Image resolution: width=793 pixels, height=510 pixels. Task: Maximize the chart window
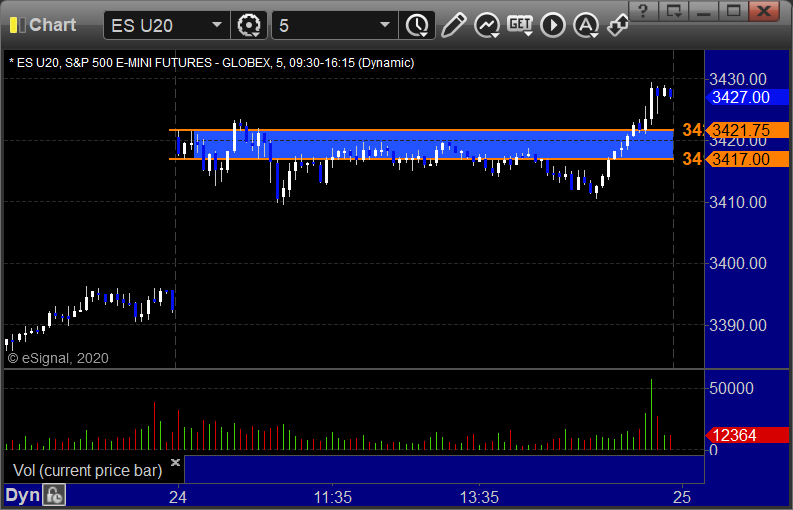733,11
